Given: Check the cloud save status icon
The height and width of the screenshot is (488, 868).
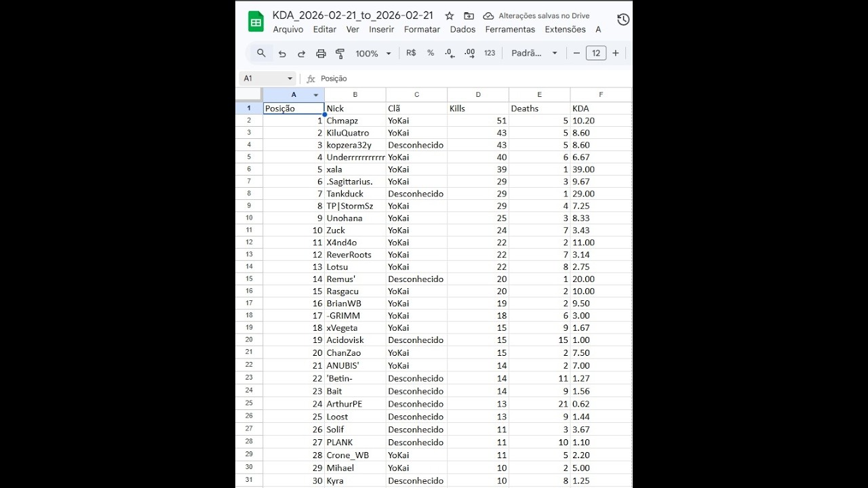Looking at the screenshot, I should (488, 16).
